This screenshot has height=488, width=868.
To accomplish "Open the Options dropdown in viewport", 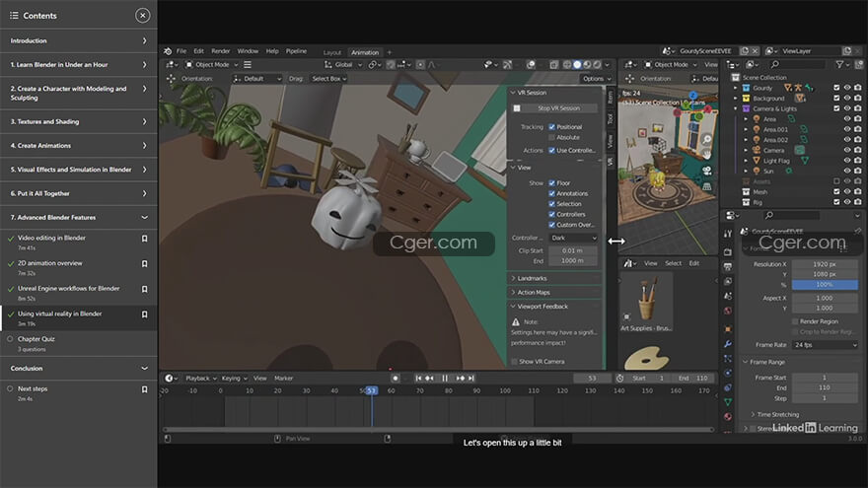I will coord(596,79).
